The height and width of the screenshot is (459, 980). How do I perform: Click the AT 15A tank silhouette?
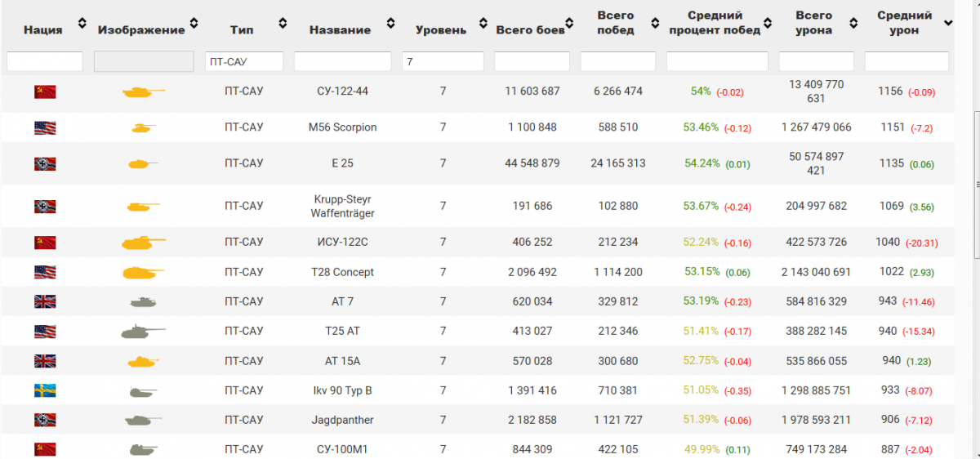[143, 361]
